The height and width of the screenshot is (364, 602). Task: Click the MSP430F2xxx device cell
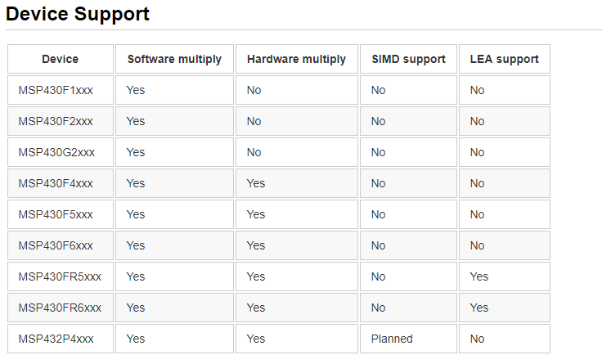coord(56,121)
